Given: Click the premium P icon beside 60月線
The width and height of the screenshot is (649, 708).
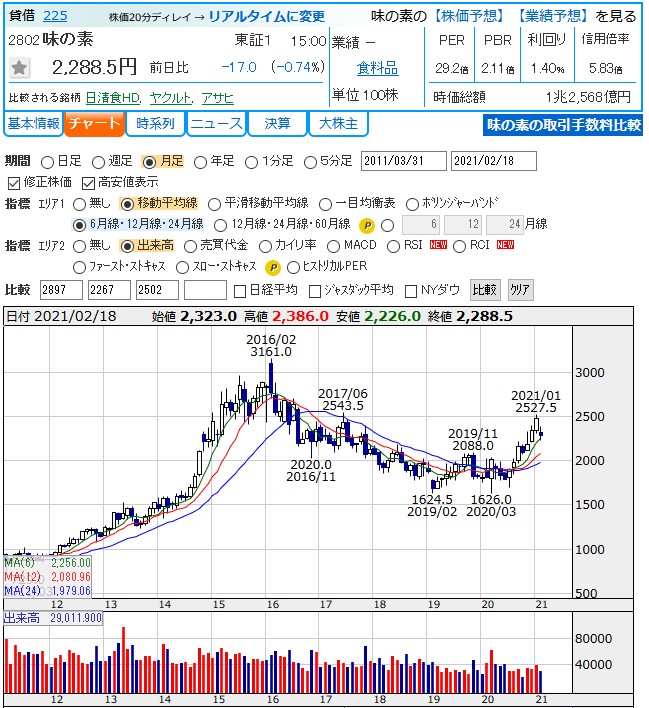Looking at the screenshot, I should 367,225.
